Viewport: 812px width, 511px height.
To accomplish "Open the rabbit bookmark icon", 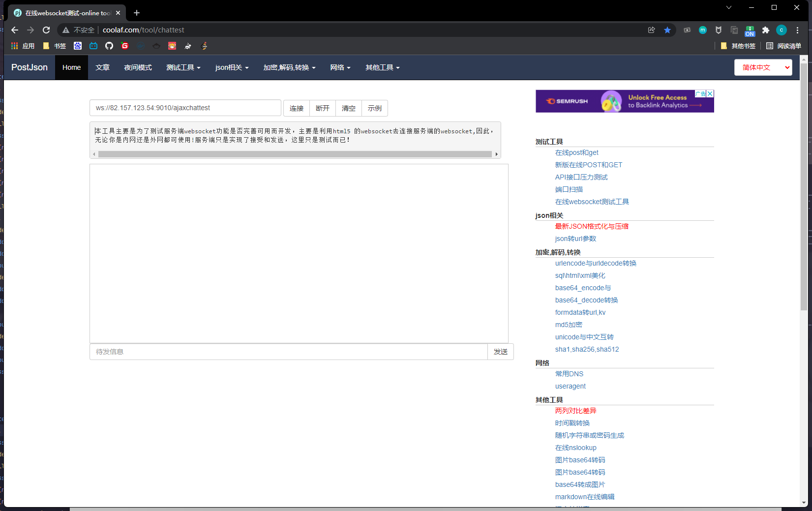I will pos(188,46).
